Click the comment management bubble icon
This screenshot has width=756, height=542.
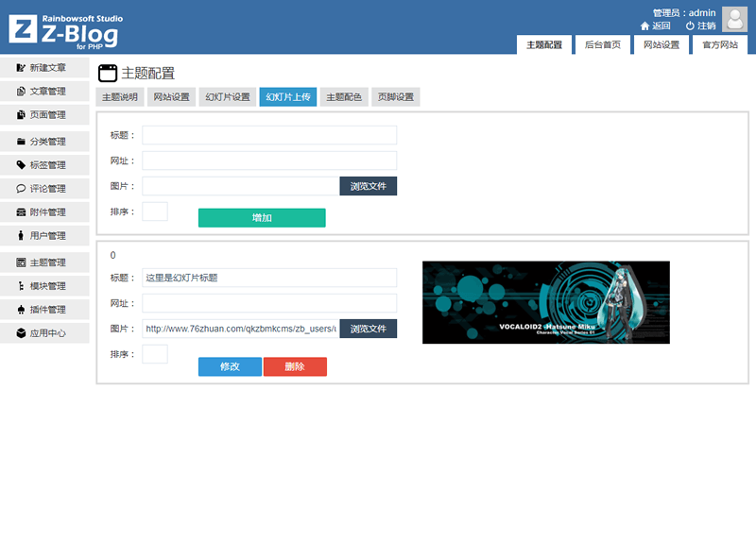21,189
